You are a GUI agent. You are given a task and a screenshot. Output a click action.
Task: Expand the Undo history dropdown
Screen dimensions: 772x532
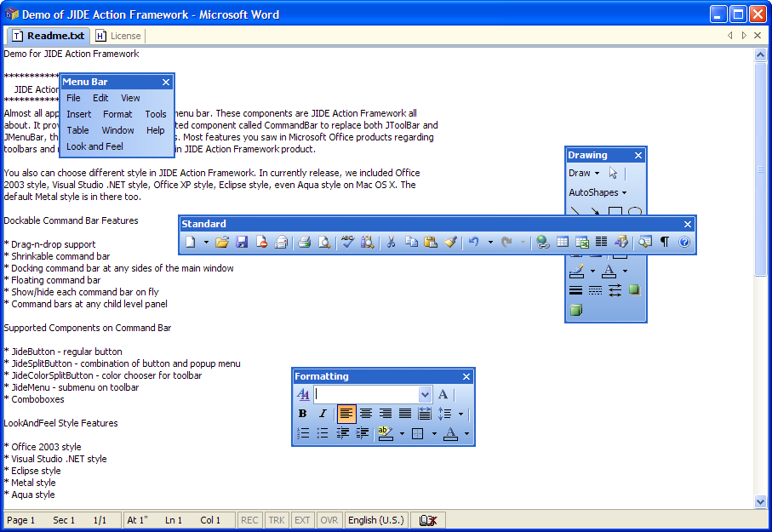[x=490, y=242]
